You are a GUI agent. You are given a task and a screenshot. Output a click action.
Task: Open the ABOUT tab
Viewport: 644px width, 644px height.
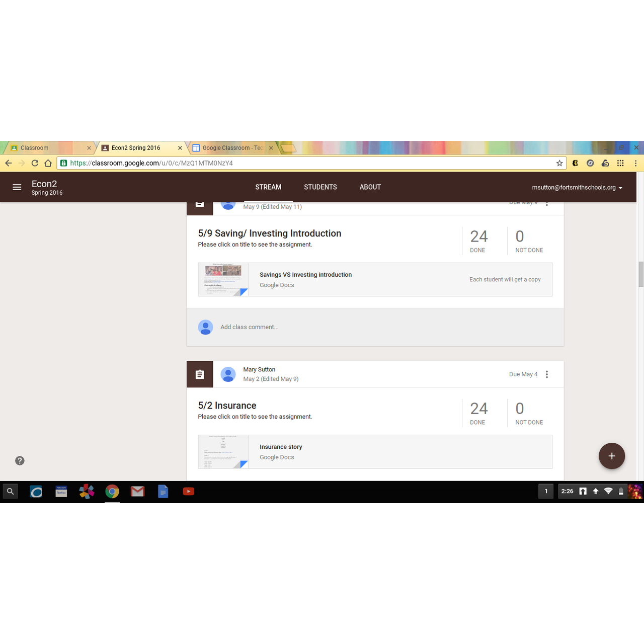[x=370, y=187]
